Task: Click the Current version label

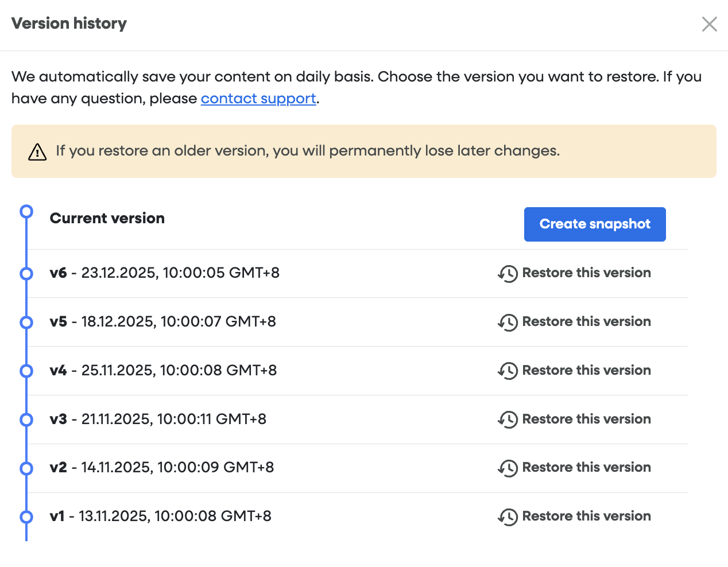Action: pos(107,219)
